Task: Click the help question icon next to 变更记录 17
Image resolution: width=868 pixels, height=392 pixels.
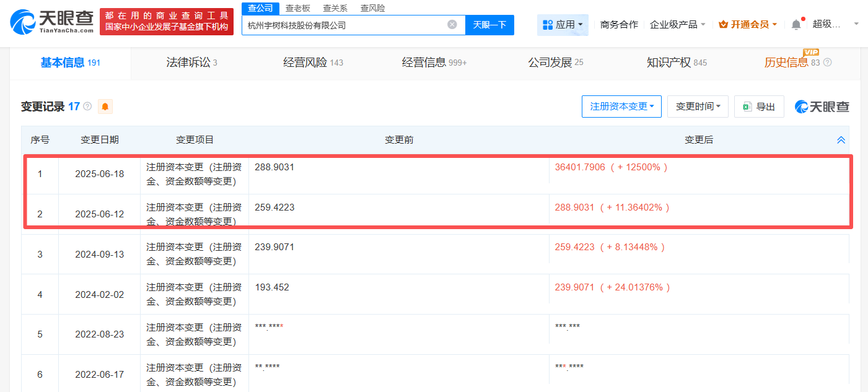Action: click(x=87, y=107)
